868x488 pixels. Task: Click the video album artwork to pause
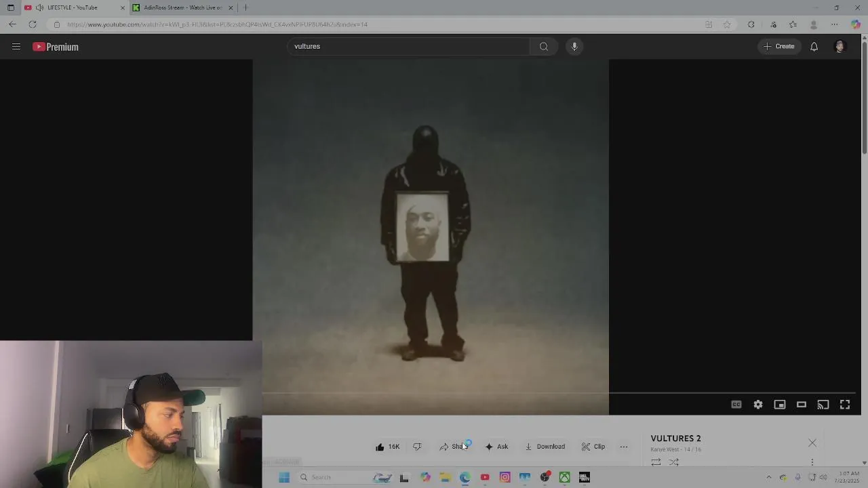pyautogui.click(x=431, y=237)
